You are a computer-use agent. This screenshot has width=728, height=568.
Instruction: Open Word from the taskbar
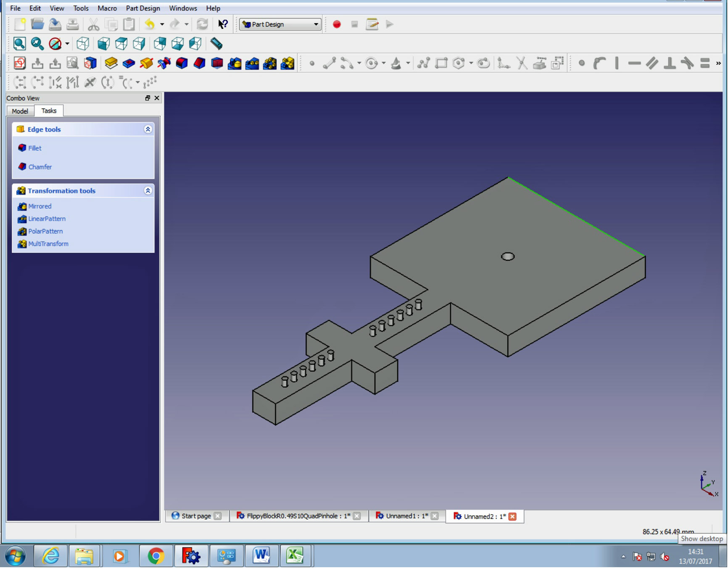tap(261, 556)
